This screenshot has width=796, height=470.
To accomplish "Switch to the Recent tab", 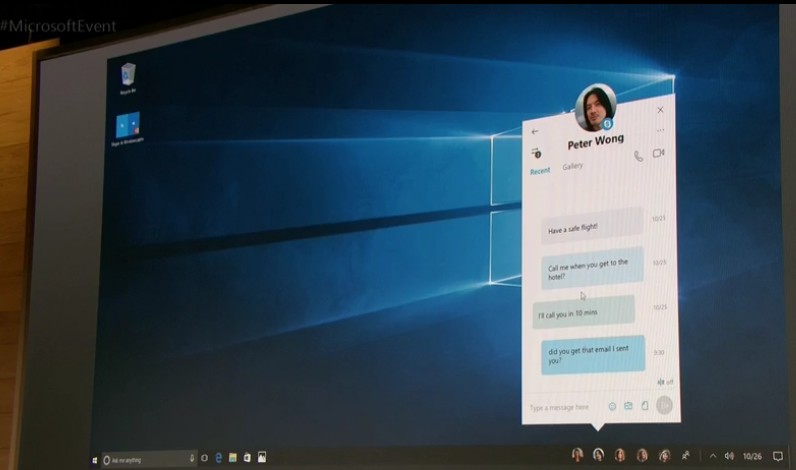I will 540,171.
